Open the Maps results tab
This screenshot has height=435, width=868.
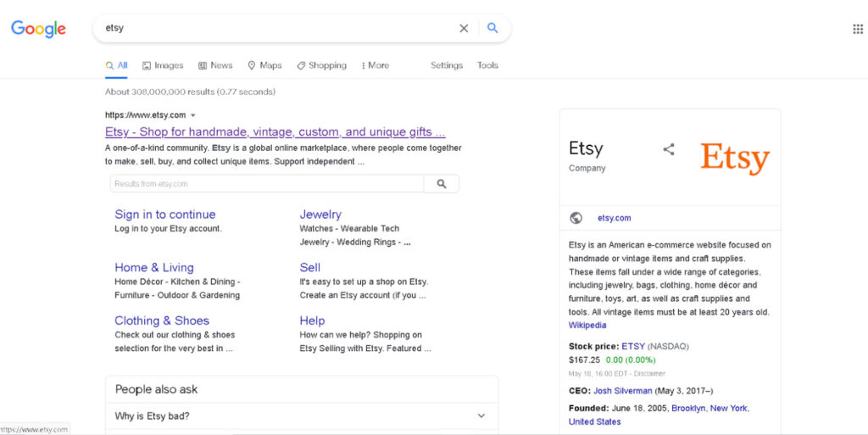pyautogui.click(x=264, y=65)
